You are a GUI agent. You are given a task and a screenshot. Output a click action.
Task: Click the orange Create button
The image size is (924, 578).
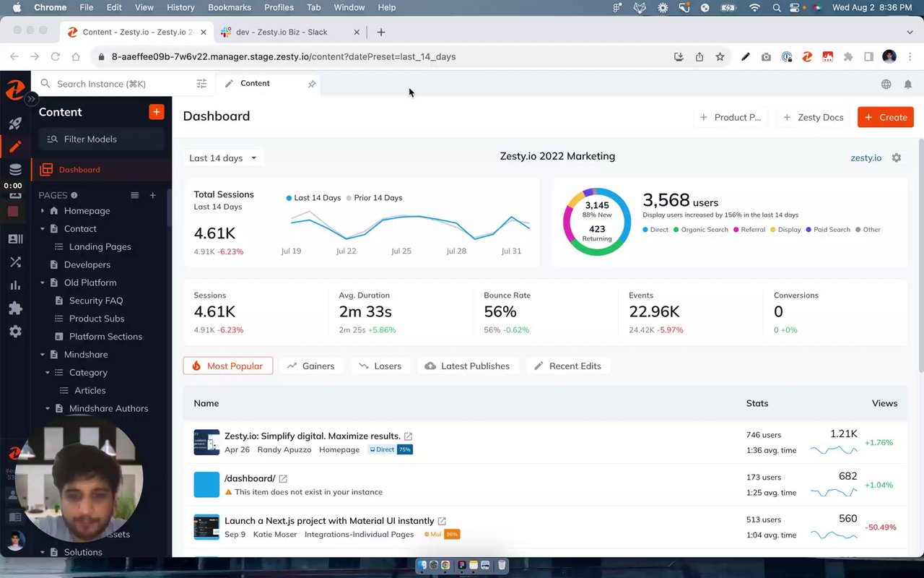click(886, 117)
